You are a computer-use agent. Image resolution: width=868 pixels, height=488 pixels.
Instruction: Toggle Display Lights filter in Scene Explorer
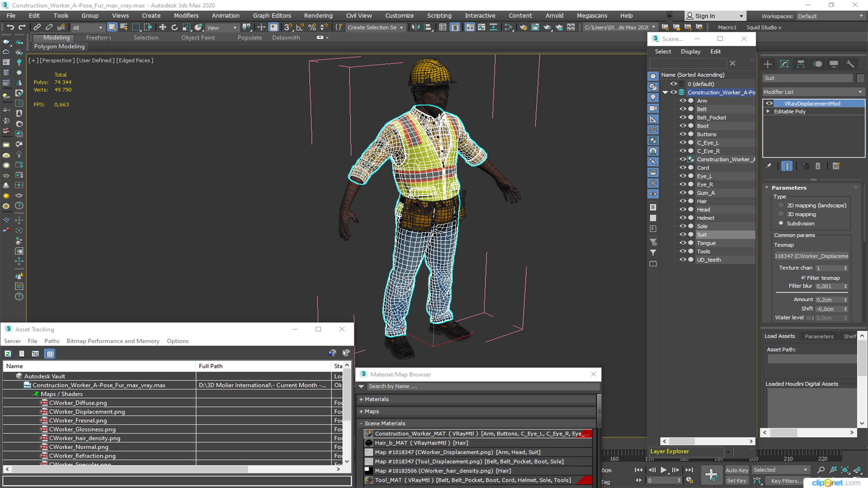click(653, 98)
